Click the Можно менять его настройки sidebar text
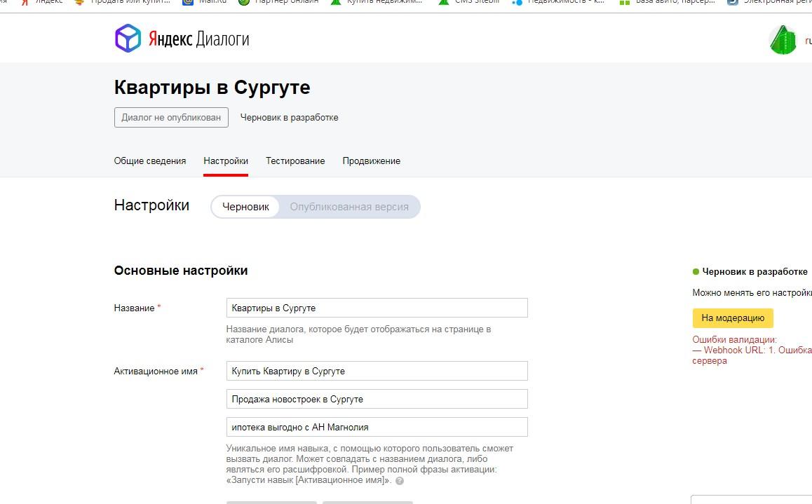 [752, 293]
